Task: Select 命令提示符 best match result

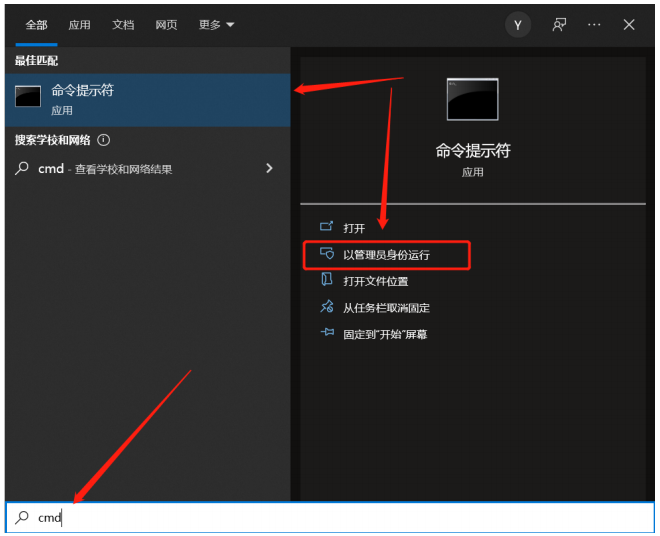Action: 148,100
